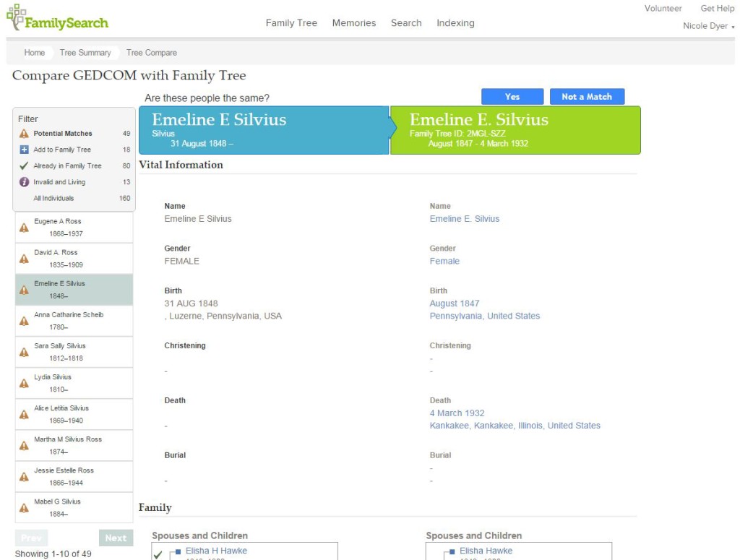Click the Next page button
This screenshot has height=560, width=740.
[116, 538]
